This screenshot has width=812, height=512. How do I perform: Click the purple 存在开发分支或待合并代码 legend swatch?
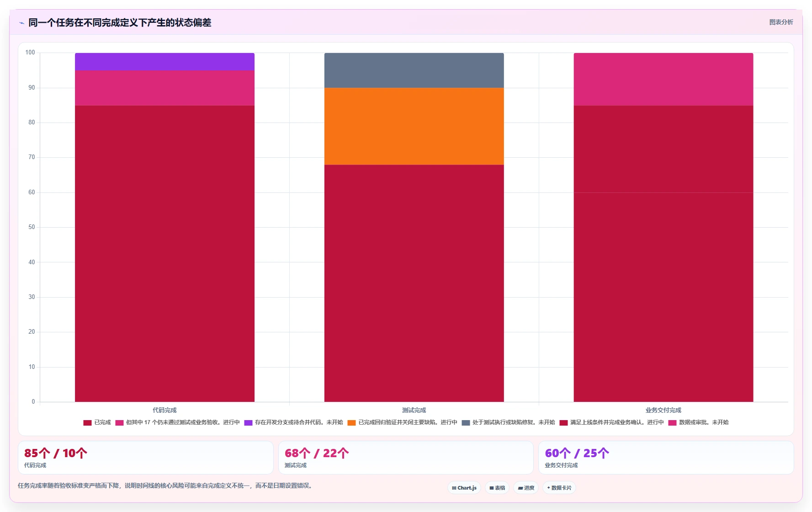[x=248, y=423]
